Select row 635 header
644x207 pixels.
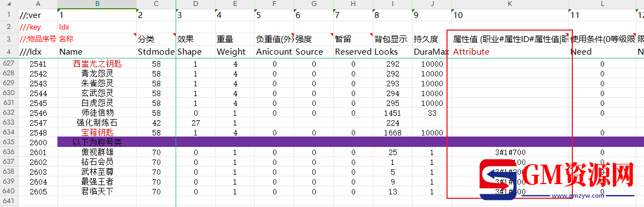tap(9, 142)
